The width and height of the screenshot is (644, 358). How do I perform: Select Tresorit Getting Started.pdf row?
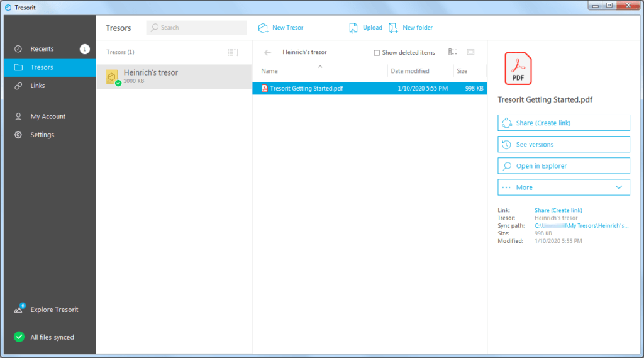tap(370, 88)
